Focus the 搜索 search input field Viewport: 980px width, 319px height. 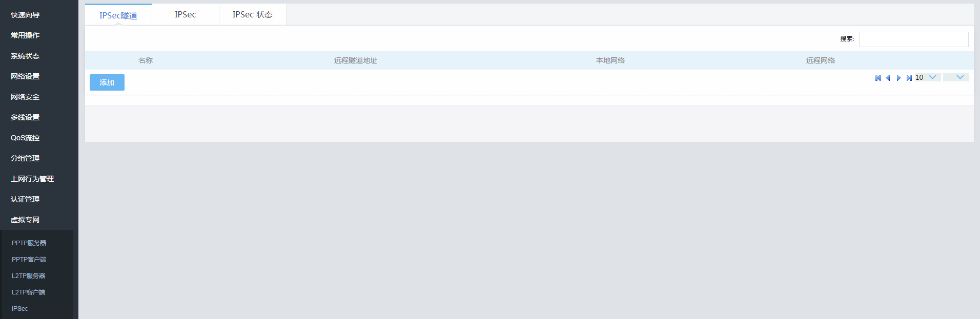(x=913, y=39)
